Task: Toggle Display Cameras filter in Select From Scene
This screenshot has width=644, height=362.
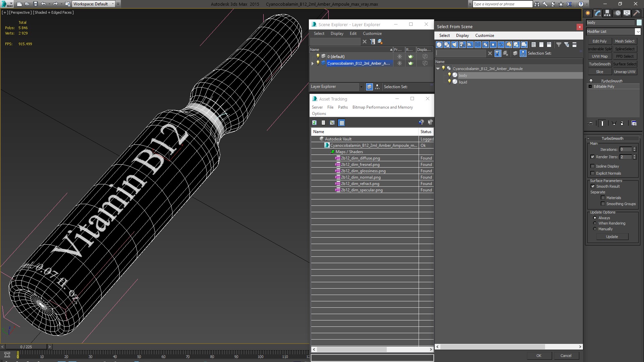Action: (462, 45)
